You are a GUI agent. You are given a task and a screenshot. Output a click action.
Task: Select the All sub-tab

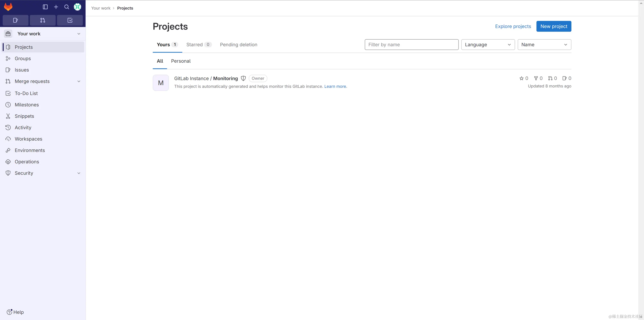pos(160,61)
